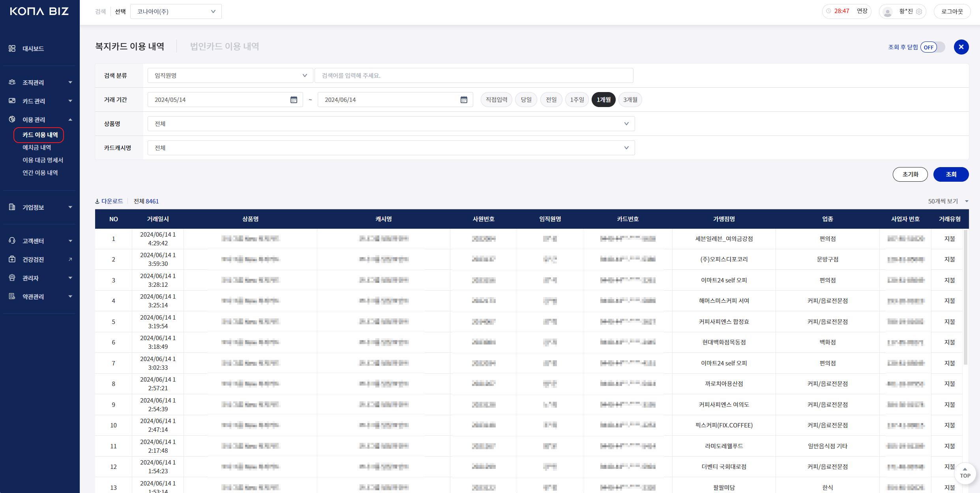This screenshot has width=980, height=493.
Task: Open the 검색 분류 임직원명 dropdown
Action: tap(230, 75)
